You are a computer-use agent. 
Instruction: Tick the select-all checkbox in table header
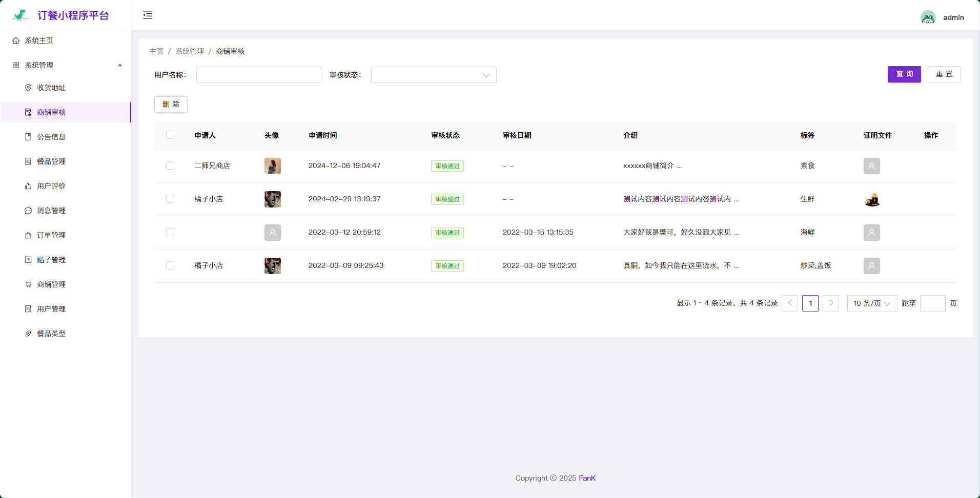tap(170, 135)
